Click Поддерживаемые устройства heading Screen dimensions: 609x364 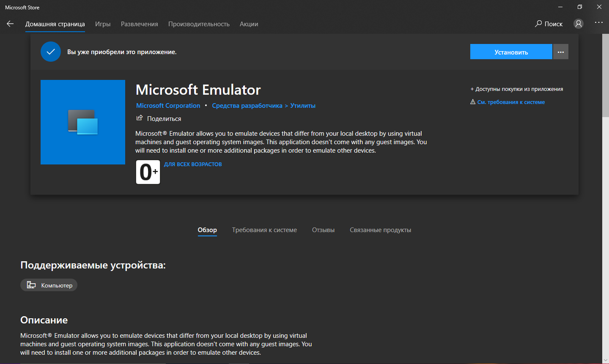click(93, 265)
